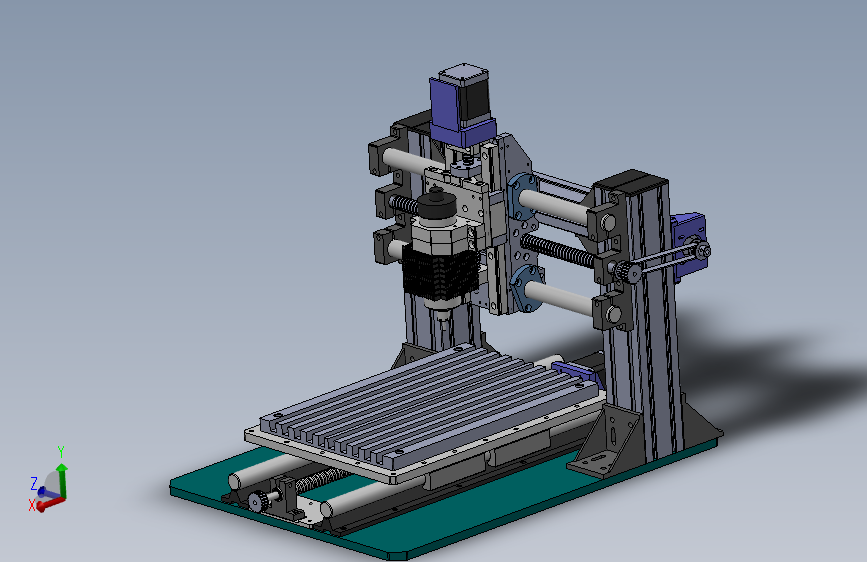Select the horizontal gantry lead screw
867x562 pixels.
(x=557, y=251)
